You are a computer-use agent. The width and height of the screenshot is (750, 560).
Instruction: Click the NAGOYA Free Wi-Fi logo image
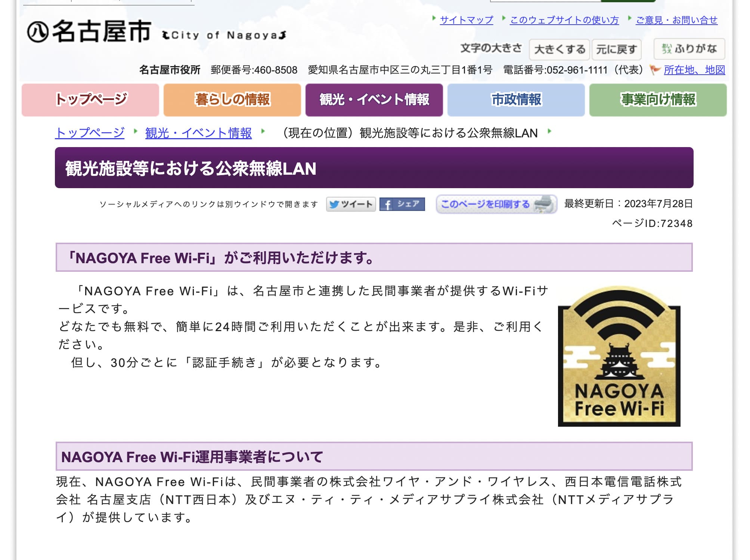619,356
